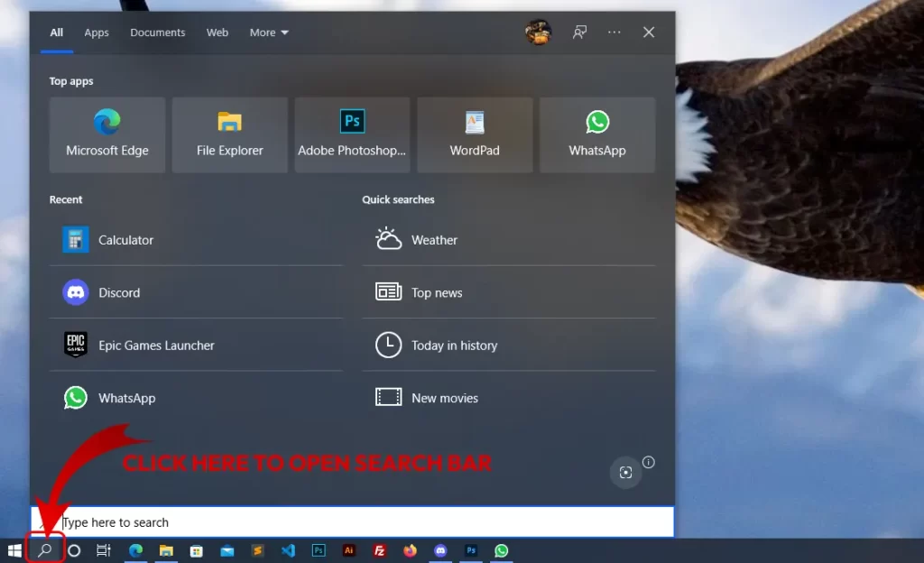Run the Today in history quick search

coord(509,345)
